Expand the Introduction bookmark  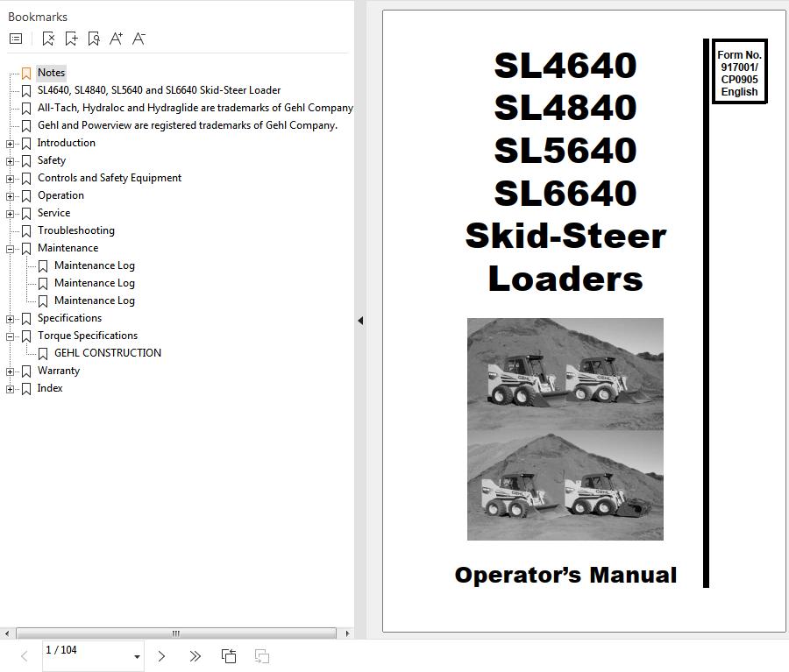[x=10, y=144]
